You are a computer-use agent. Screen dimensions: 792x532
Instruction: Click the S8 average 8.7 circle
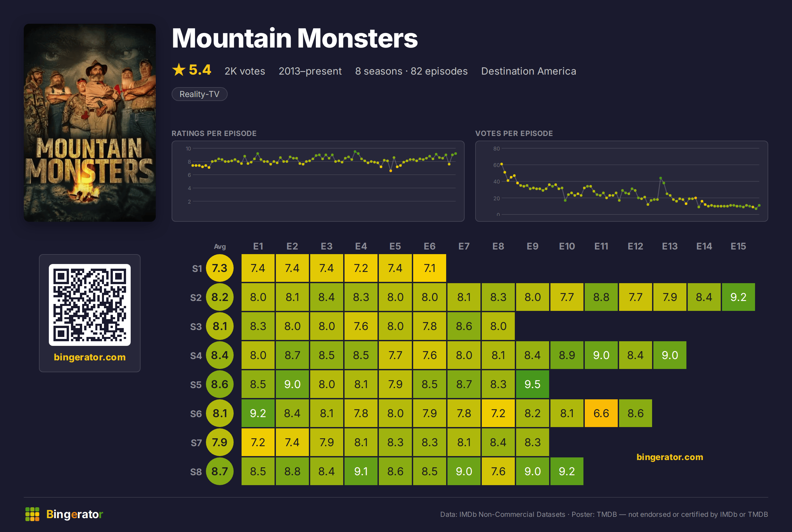220,471
